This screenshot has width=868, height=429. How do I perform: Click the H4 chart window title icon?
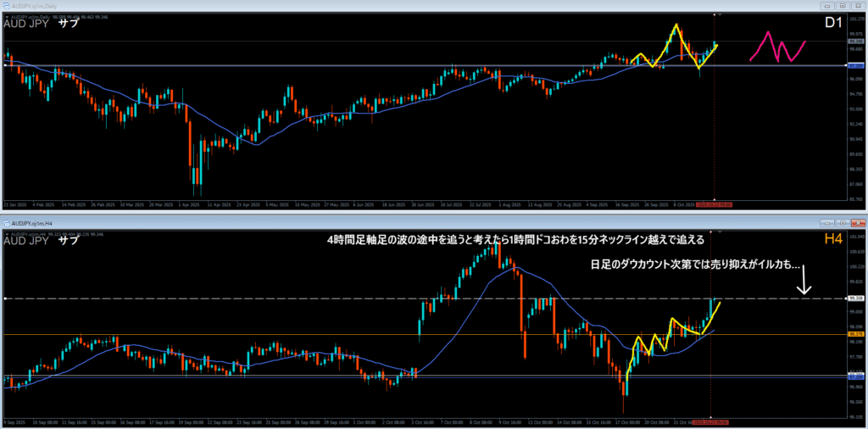(x=6, y=223)
